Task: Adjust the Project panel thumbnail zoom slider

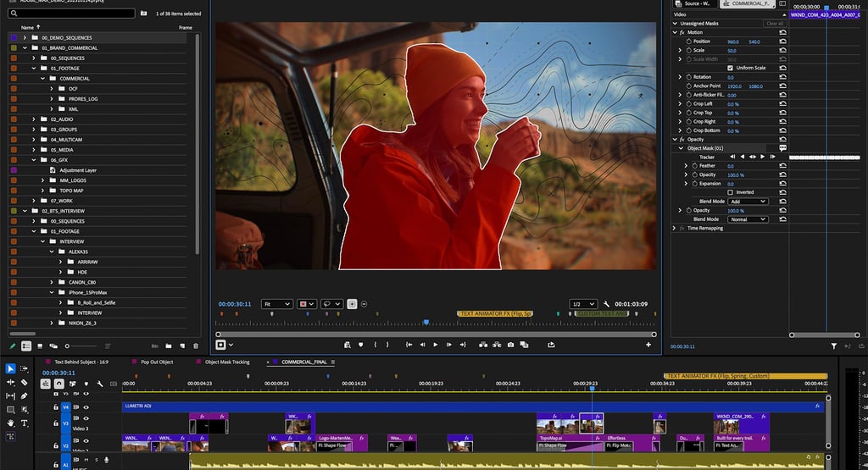Action: [x=81, y=346]
